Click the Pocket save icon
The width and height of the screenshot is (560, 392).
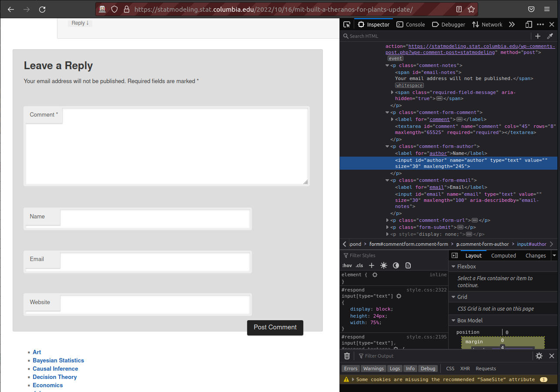click(x=531, y=9)
